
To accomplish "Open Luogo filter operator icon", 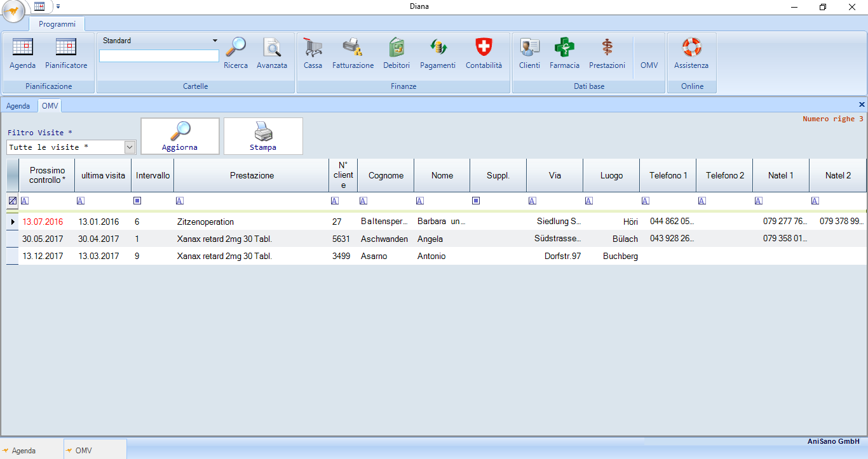I will pyautogui.click(x=589, y=201).
